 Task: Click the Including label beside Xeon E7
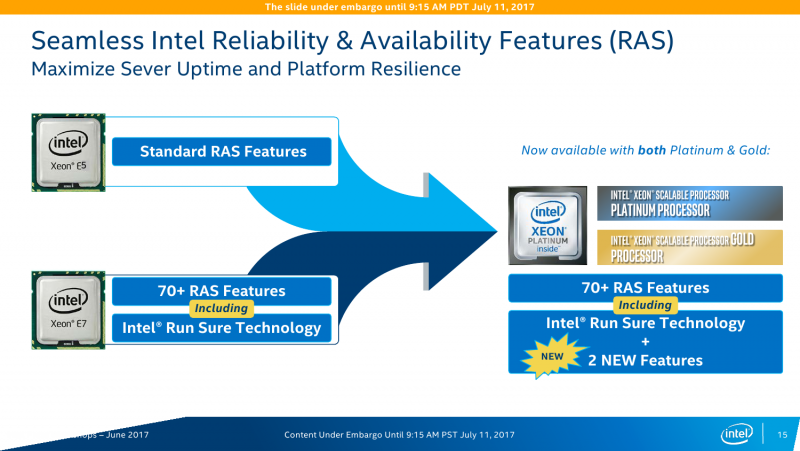click(x=221, y=308)
